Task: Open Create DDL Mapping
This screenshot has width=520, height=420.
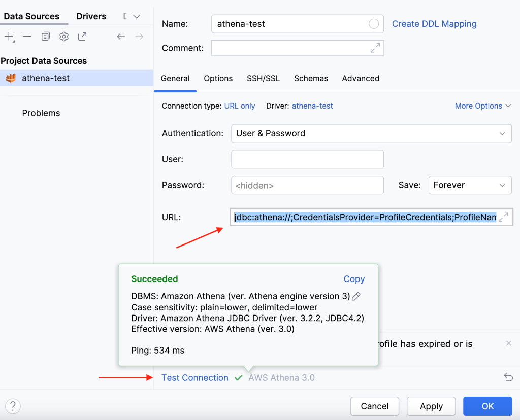Action: tap(434, 24)
